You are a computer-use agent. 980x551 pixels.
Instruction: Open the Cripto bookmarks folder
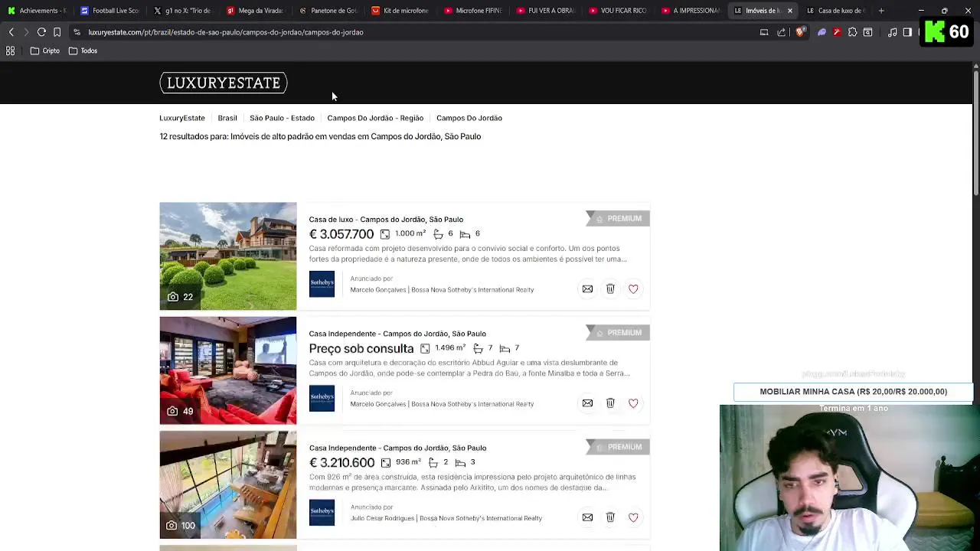tap(44, 51)
